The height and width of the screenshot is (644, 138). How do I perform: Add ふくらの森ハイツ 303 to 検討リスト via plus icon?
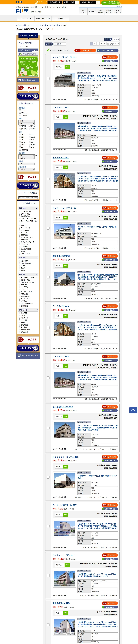pos(110,411)
